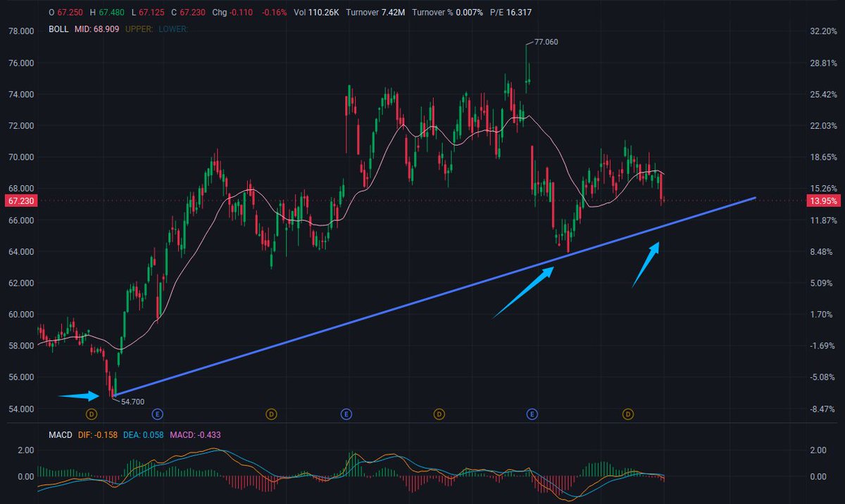The image size is (845, 504).
Task: Click the 70.000 price axis label
Action: point(22,157)
